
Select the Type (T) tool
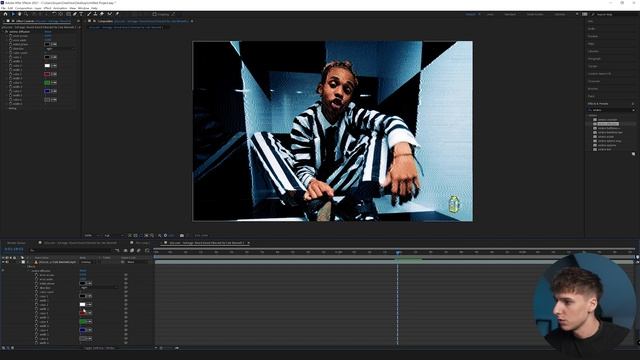click(81, 14)
